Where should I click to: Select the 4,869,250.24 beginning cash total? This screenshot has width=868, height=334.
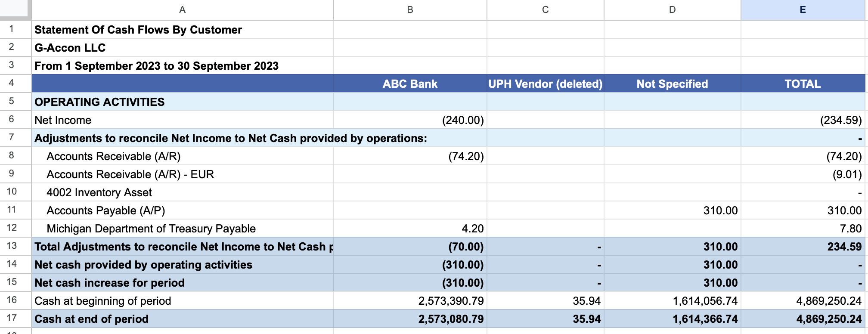803,300
